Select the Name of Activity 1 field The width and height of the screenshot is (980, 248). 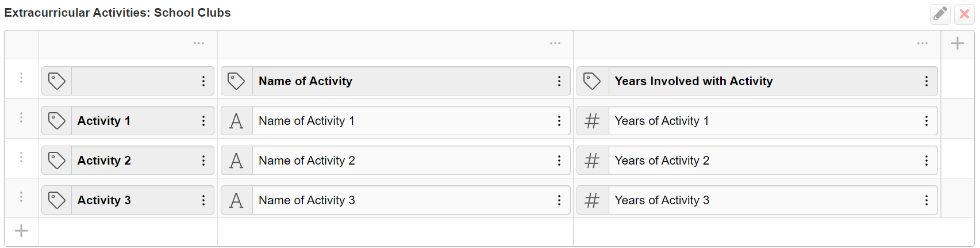[x=395, y=121]
